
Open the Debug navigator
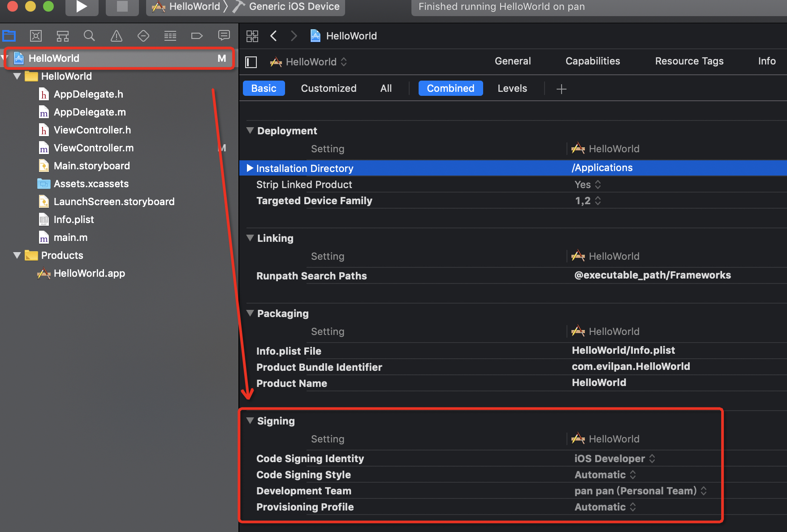click(x=170, y=36)
